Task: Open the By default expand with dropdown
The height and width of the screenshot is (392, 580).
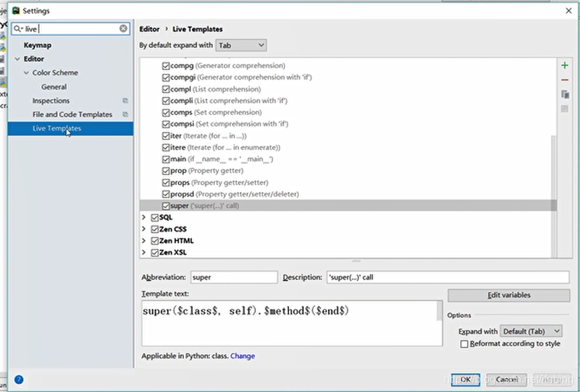Action: [x=240, y=45]
